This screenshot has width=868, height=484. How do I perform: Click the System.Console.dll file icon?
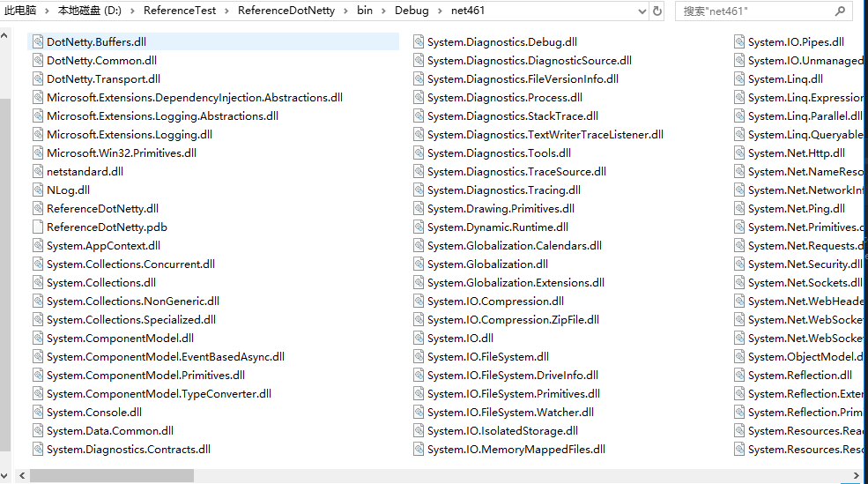point(38,412)
